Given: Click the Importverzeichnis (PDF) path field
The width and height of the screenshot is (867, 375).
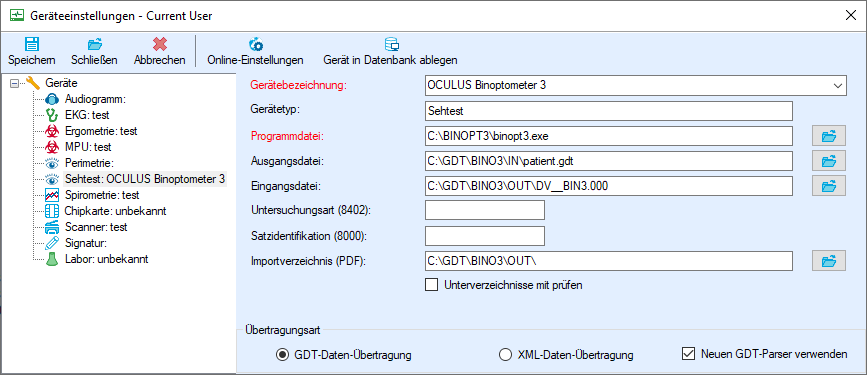Looking at the screenshot, I should click(609, 261).
